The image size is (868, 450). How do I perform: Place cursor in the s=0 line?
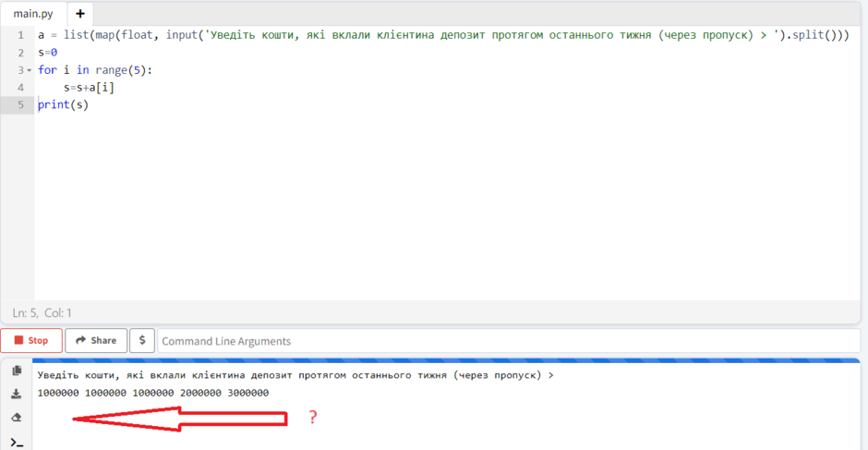[x=48, y=53]
